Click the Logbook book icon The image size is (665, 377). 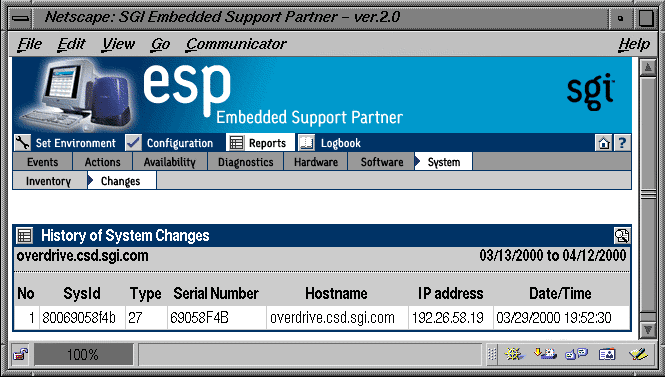point(307,143)
